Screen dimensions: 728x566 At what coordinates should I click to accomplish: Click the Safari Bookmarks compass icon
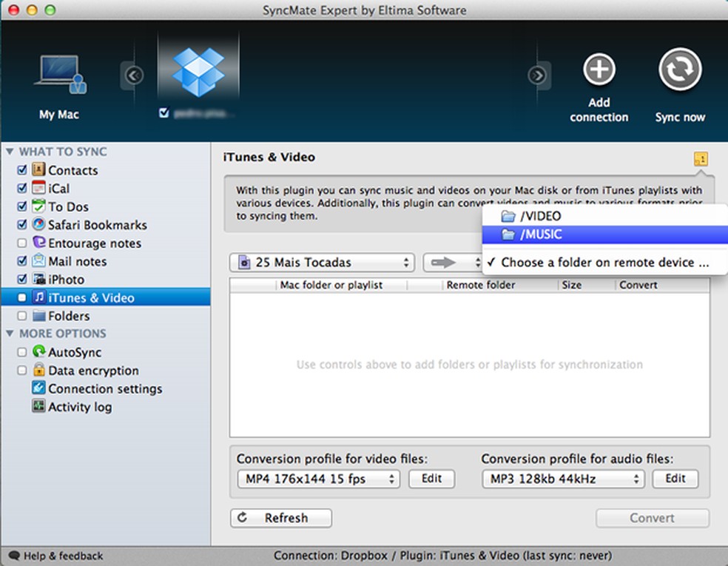(38, 224)
